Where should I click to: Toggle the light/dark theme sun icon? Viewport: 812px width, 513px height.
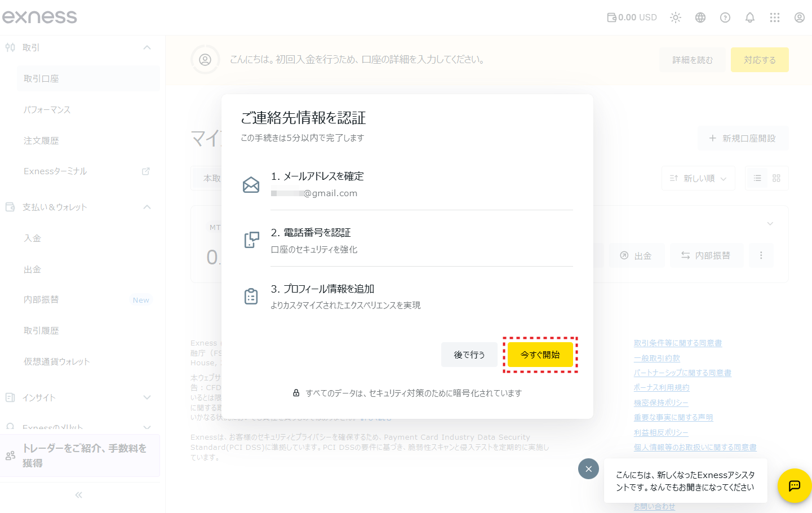point(676,17)
